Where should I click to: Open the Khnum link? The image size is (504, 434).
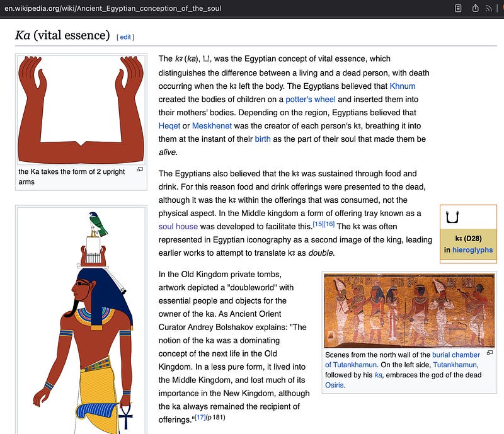coord(403,86)
